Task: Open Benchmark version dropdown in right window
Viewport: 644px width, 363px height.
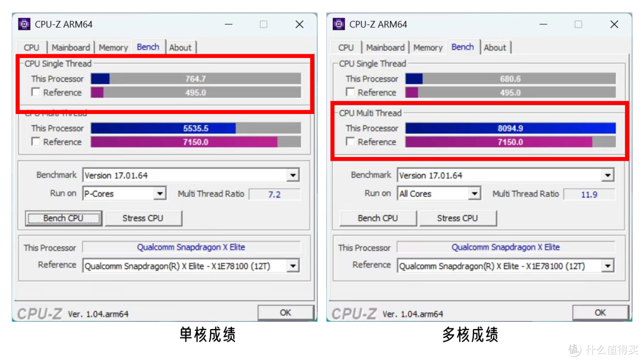Action: (x=608, y=176)
